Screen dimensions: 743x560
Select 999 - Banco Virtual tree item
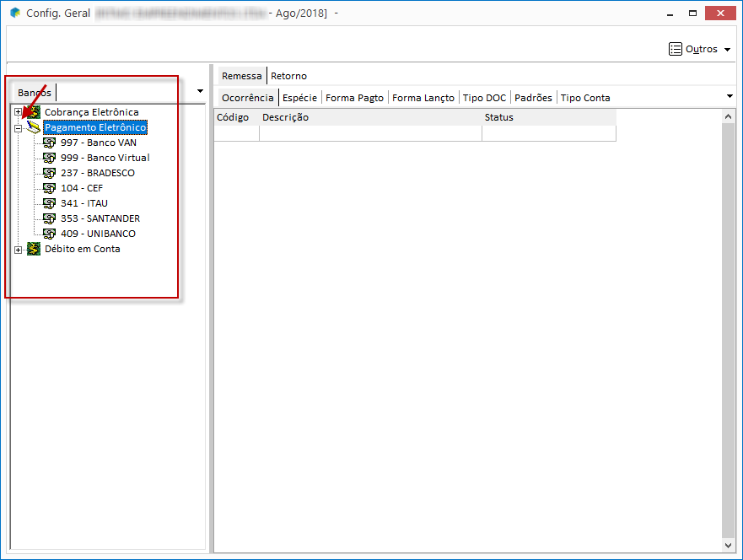click(x=105, y=158)
